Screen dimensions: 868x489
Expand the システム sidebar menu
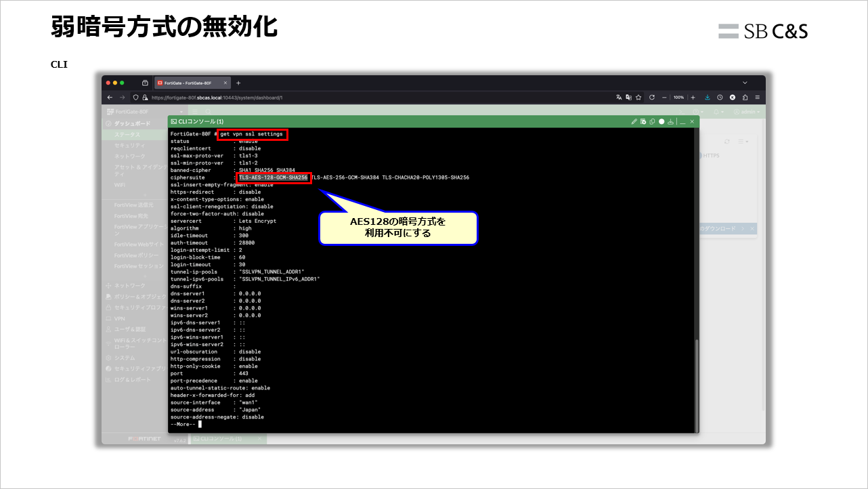(134, 358)
